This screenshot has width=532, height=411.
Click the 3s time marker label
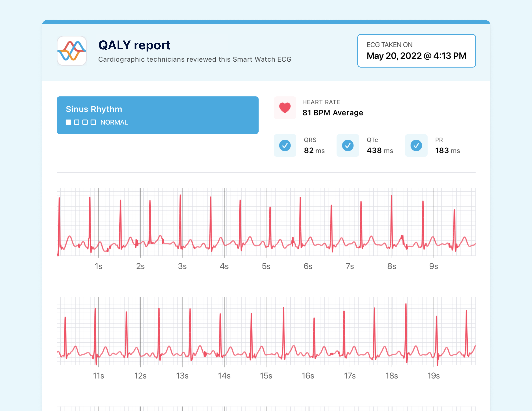(182, 266)
